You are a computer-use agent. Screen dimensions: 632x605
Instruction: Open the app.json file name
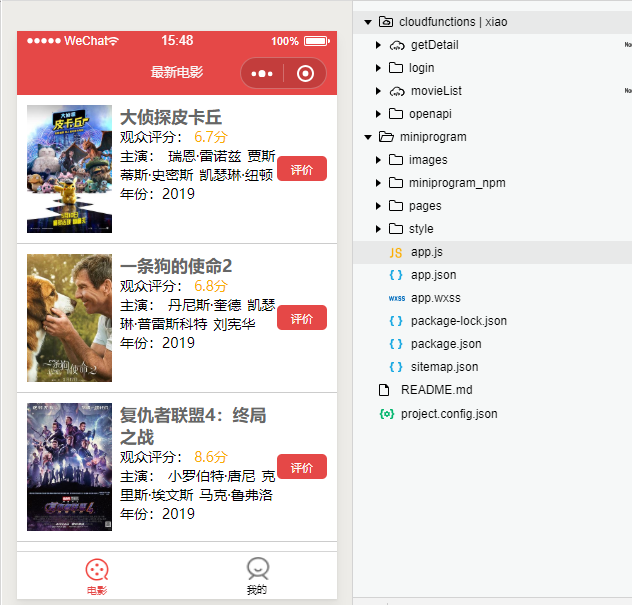[x=434, y=275]
